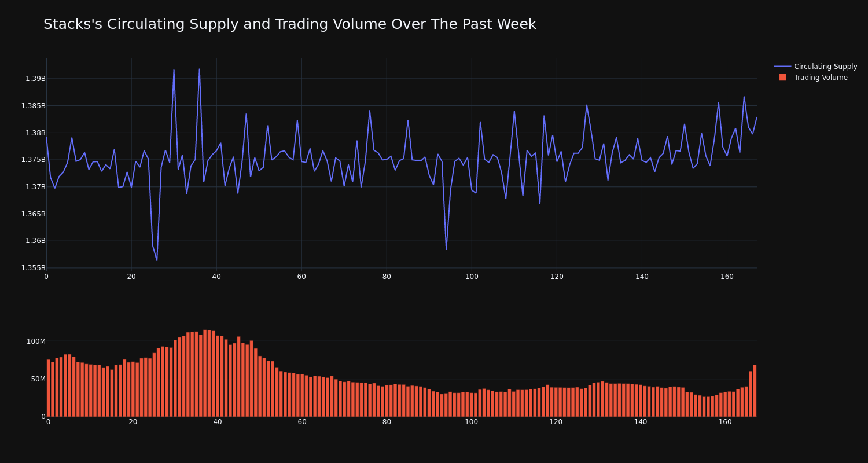The height and width of the screenshot is (463, 868).
Task: Click the purple Circulating Supply legend line
Action: [x=782, y=67]
